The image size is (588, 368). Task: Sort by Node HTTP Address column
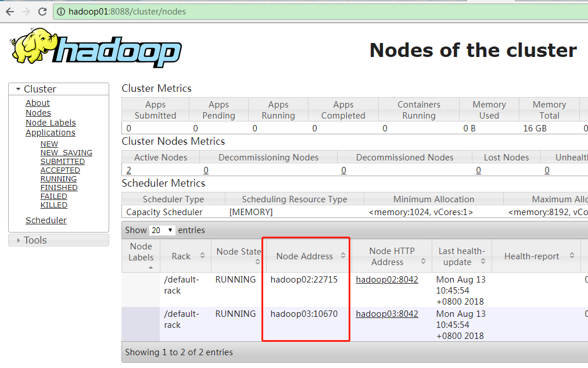pyautogui.click(x=424, y=256)
